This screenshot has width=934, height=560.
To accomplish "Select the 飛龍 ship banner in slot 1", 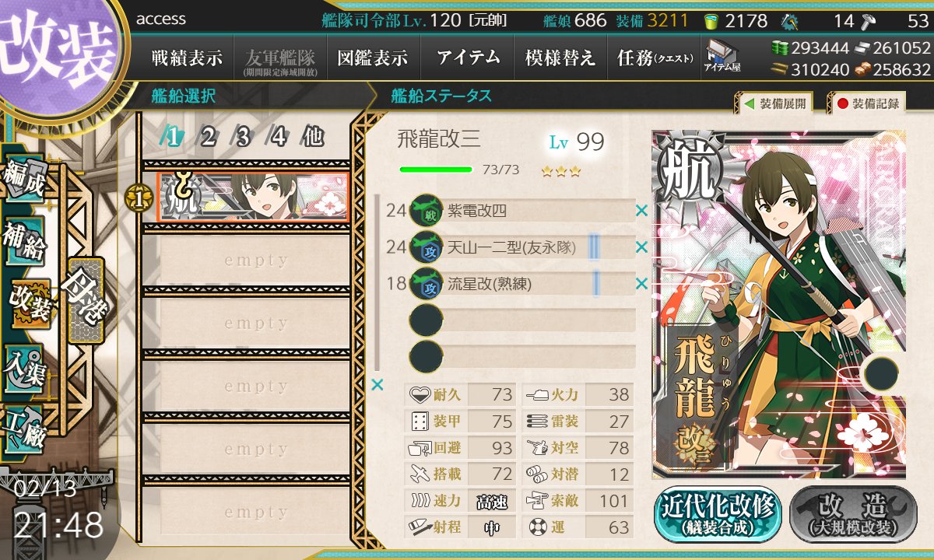I will [252, 197].
